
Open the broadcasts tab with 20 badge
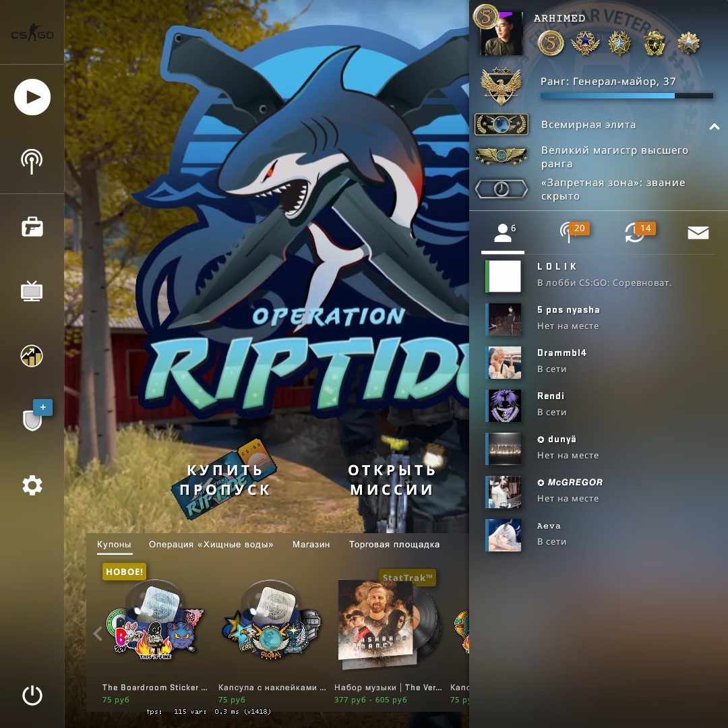click(x=573, y=232)
